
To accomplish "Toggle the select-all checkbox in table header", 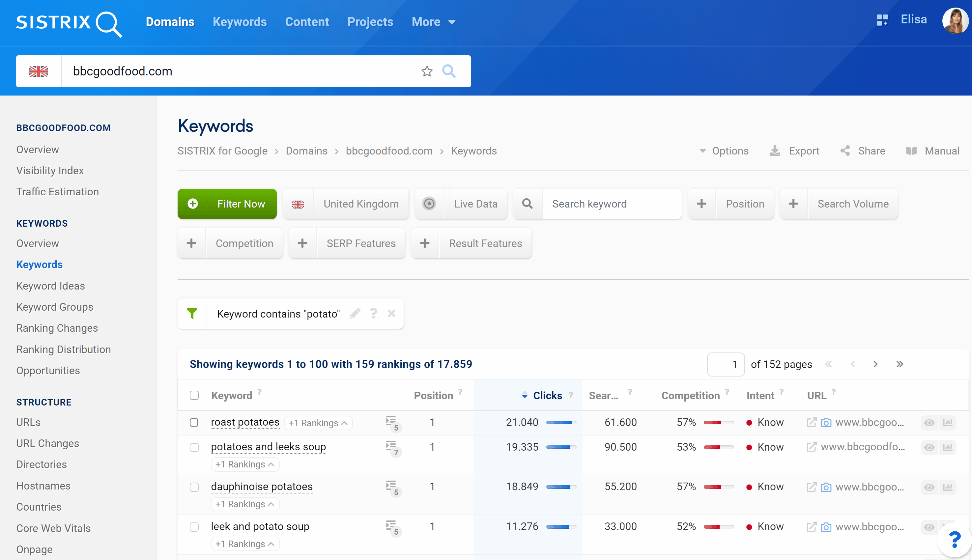I will click(x=194, y=394).
